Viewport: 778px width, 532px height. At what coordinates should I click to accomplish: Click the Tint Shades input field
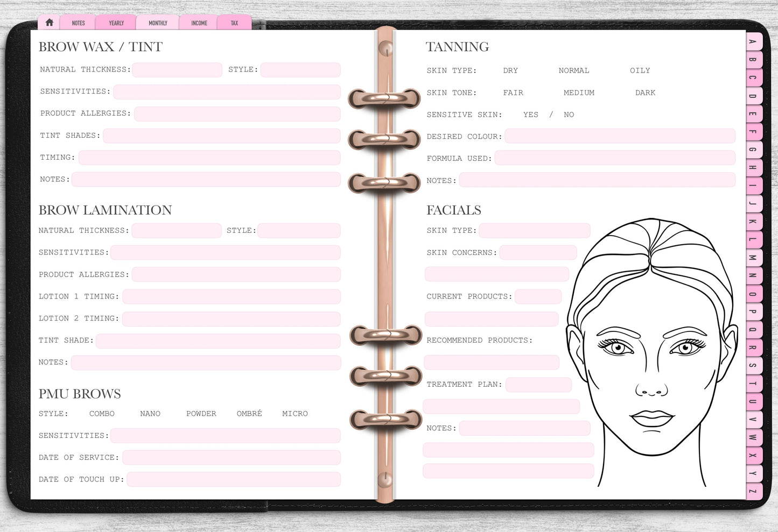click(x=221, y=136)
